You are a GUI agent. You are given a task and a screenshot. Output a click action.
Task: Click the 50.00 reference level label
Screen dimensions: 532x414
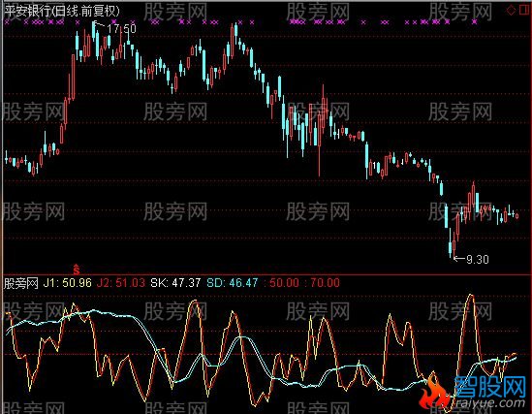click(284, 283)
